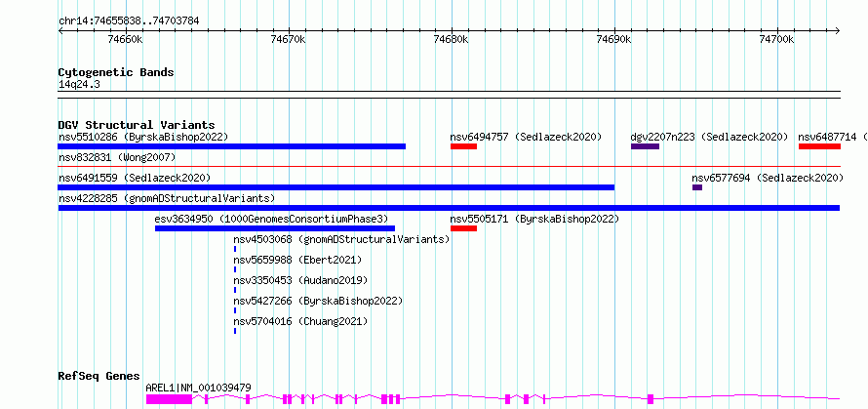The image size is (868, 409).
Task: Open nsv6494757 (Sedlazeck2020) variant label
Action: pos(526,137)
